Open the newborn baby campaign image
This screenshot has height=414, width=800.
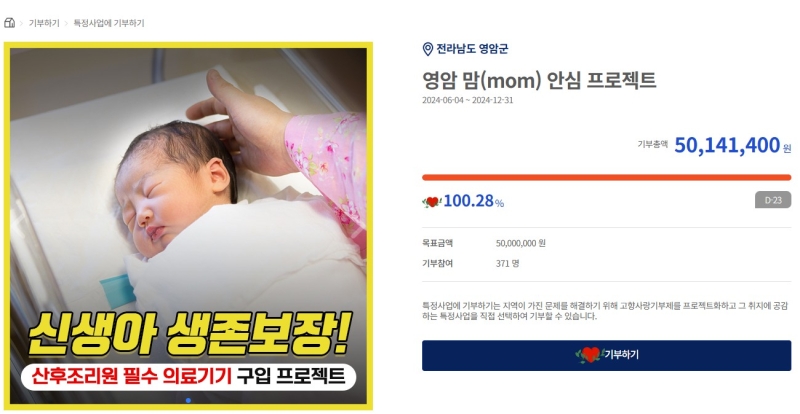(x=188, y=226)
